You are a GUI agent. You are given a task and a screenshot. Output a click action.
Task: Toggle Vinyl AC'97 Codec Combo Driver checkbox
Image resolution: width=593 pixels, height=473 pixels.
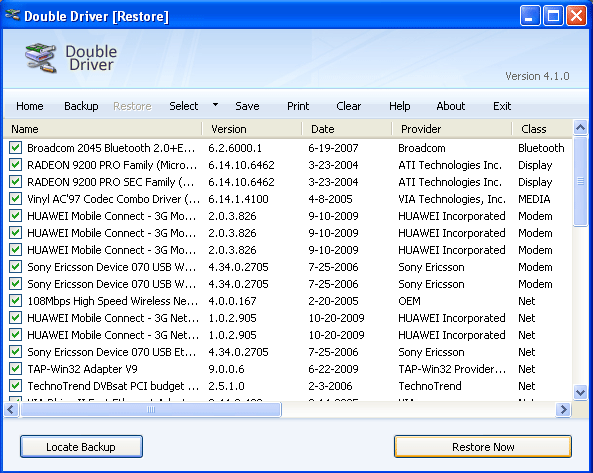tap(16, 199)
